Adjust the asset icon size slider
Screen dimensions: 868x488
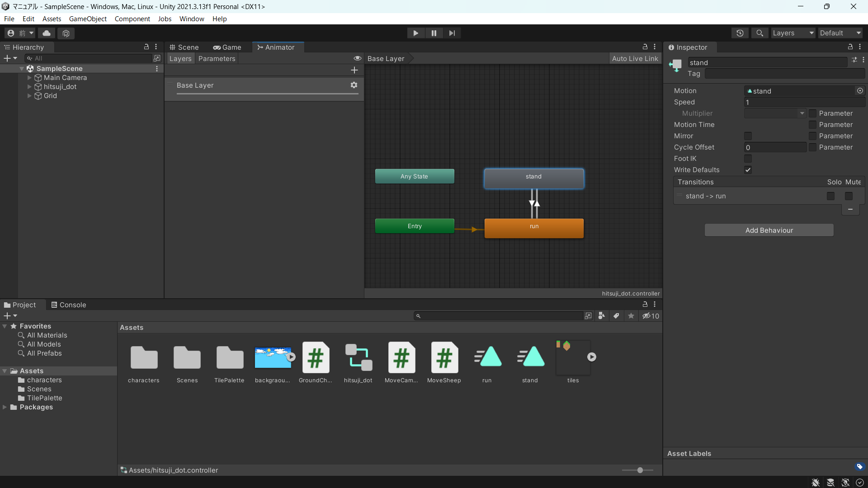(640, 470)
